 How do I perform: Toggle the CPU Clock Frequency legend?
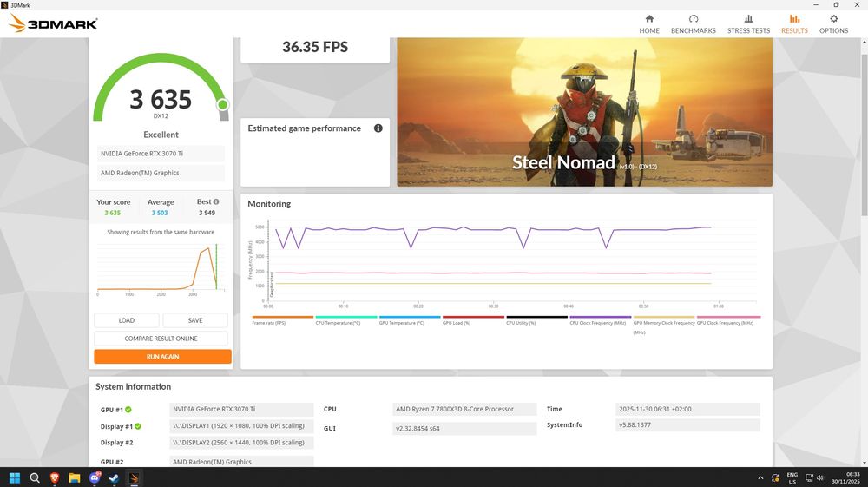[600, 320]
